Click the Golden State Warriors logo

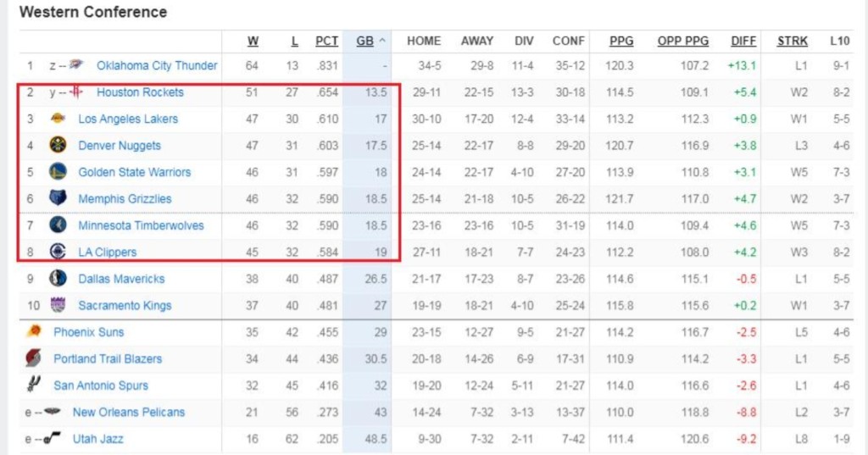click(58, 171)
